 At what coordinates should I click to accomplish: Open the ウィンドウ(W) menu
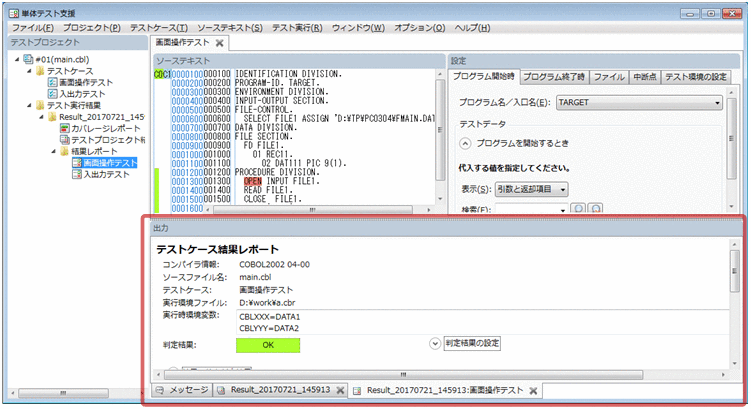(358, 28)
